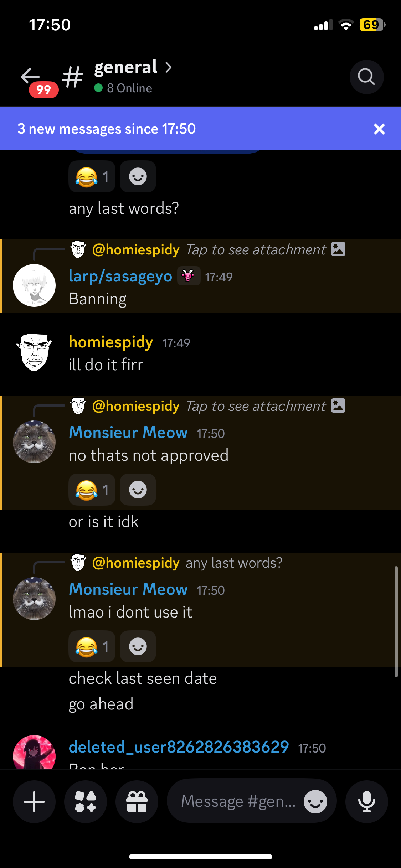Open homiespidy's profile from username
Image resolution: width=401 pixels, height=868 pixels.
pyautogui.click(x=111, y=342)
